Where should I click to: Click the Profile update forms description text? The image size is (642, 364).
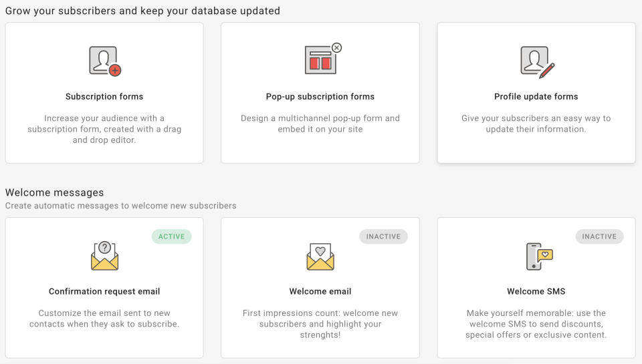click(x=536, y=124)
